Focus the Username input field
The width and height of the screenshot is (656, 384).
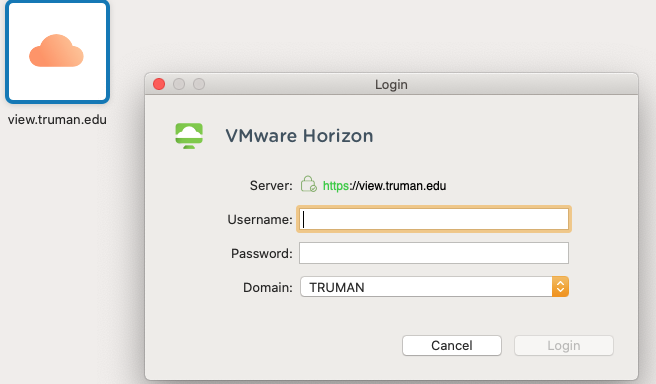tap(434, 219)
